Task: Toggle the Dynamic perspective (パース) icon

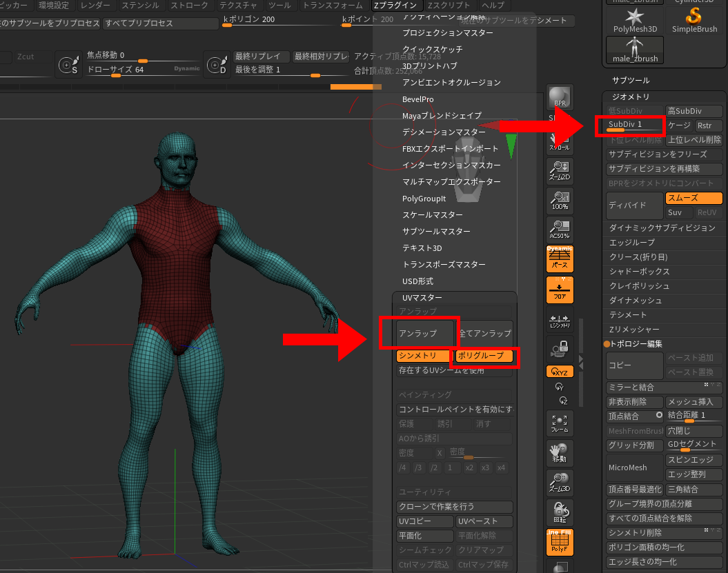Action: 560,259
